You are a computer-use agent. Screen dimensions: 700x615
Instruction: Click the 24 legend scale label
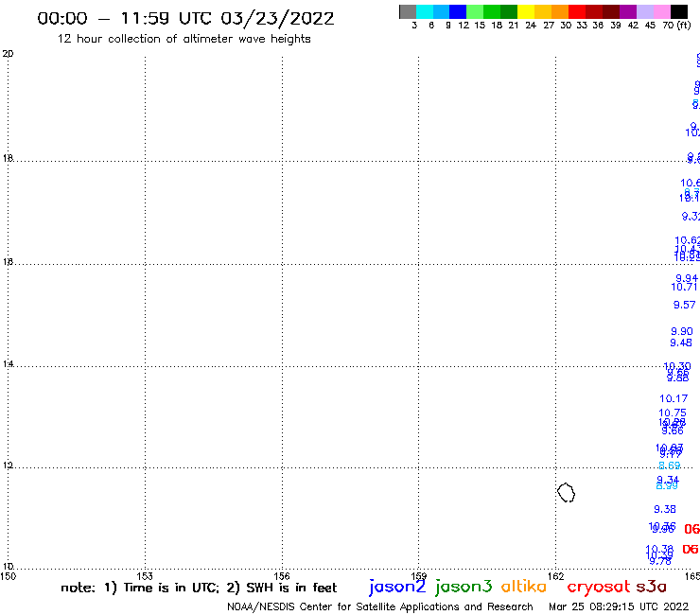[x=531, y=26]
